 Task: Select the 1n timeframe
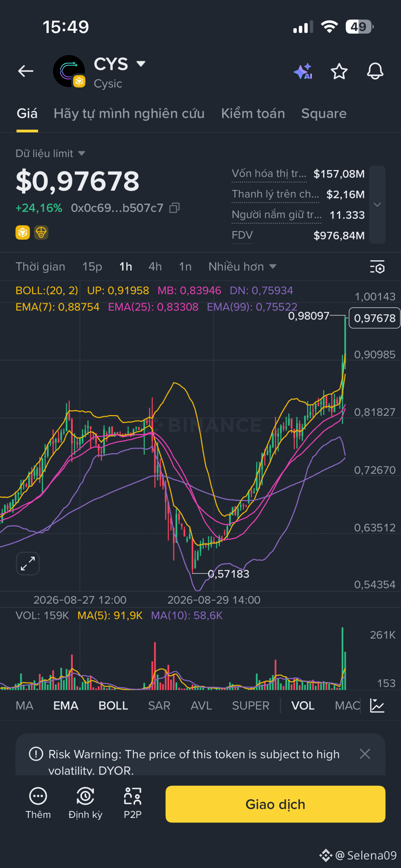185,266
